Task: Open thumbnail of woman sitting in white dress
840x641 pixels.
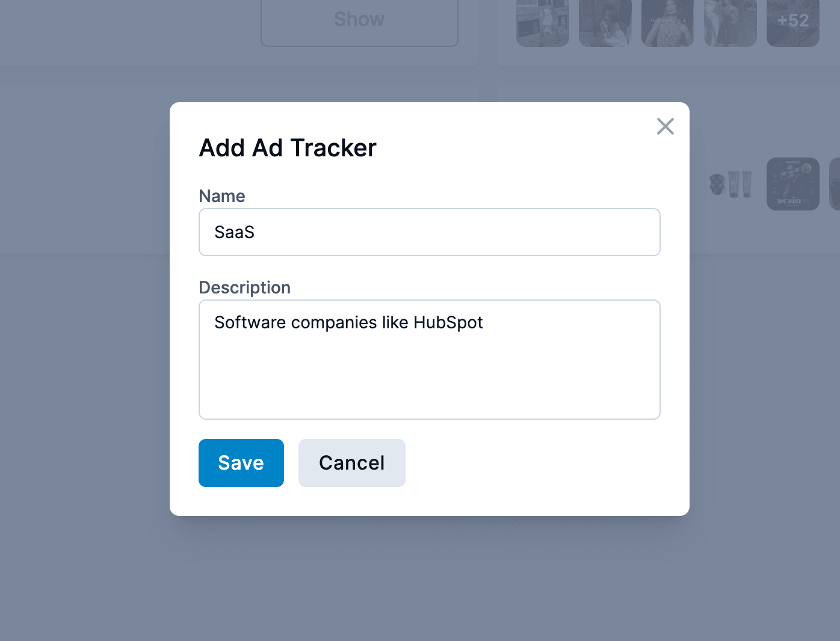Action: (x=605, y=23)
